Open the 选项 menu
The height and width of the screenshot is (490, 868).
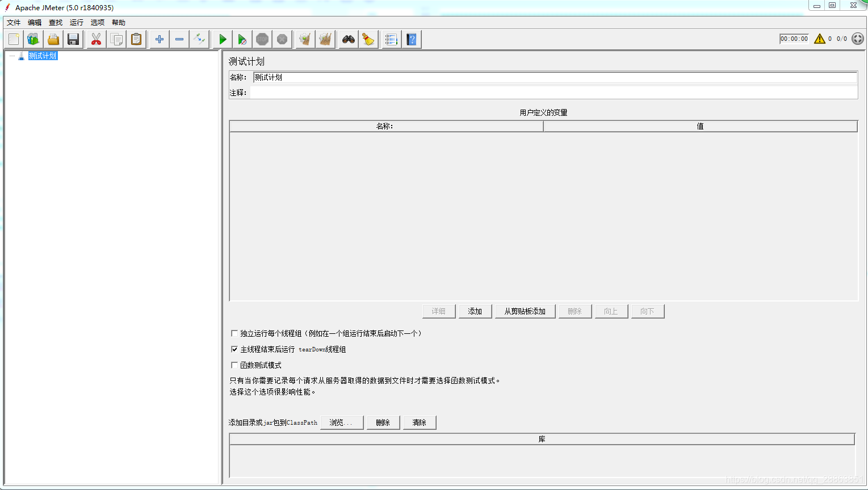pos(98,23)
